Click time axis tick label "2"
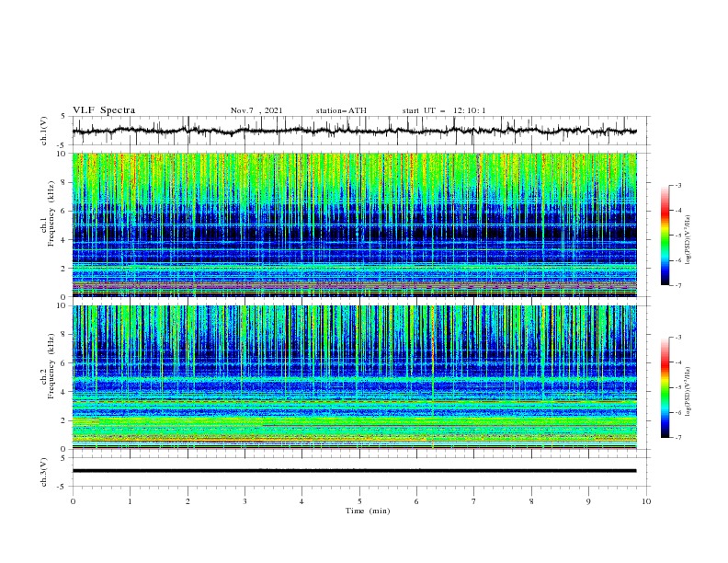Image resolution: width=728 pixels, height=563 pixels. click(188, 501)
